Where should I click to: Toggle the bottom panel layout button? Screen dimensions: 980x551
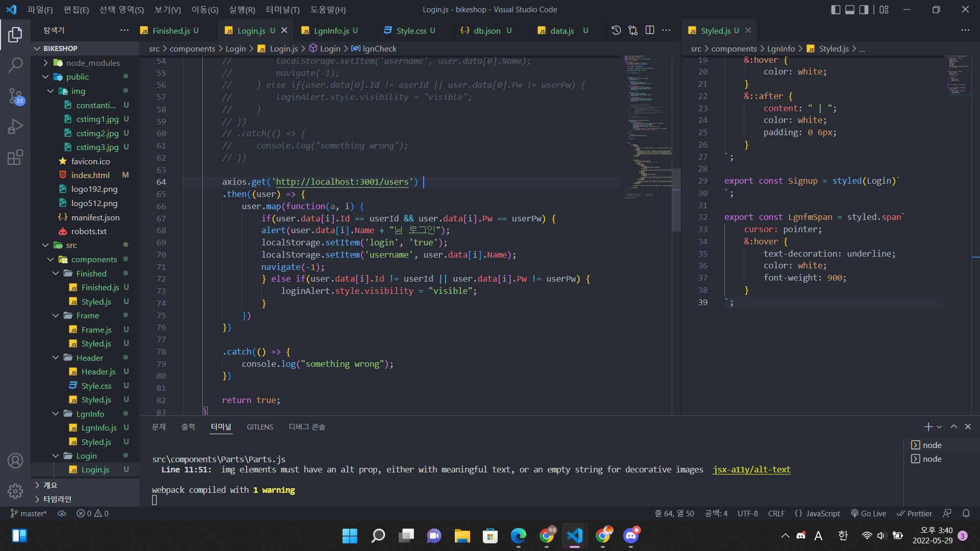(850, 10)
